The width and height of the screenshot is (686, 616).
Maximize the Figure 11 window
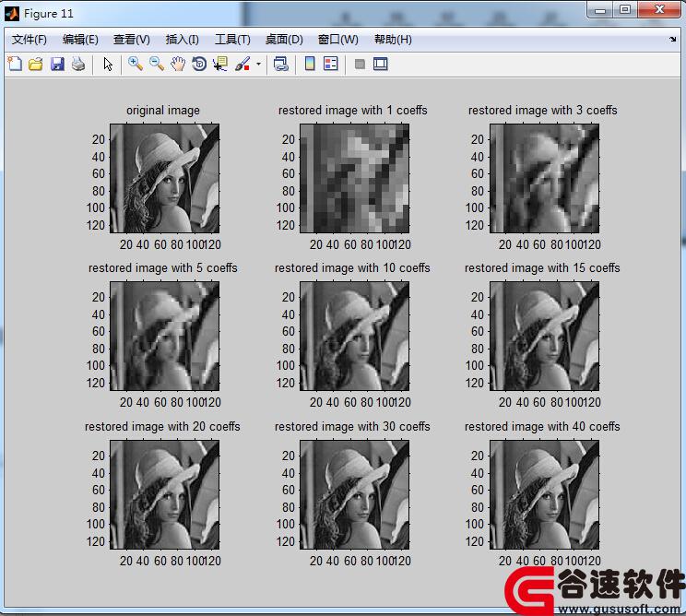point(625,10)
